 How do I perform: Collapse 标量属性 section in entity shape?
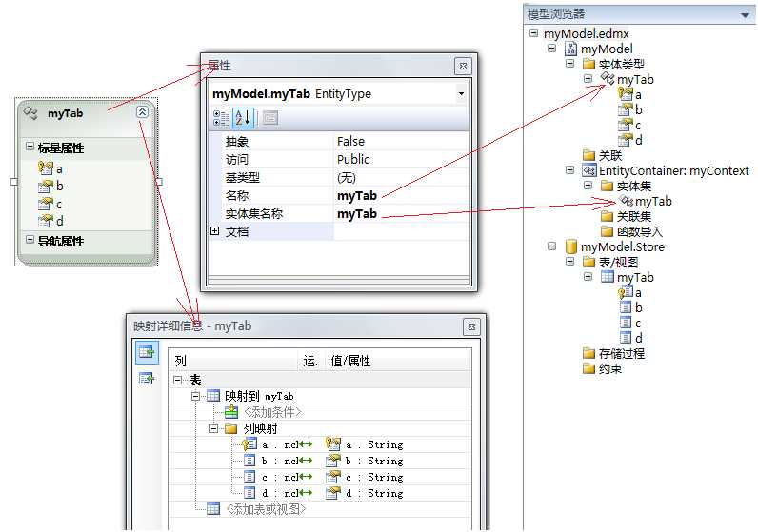30,146
